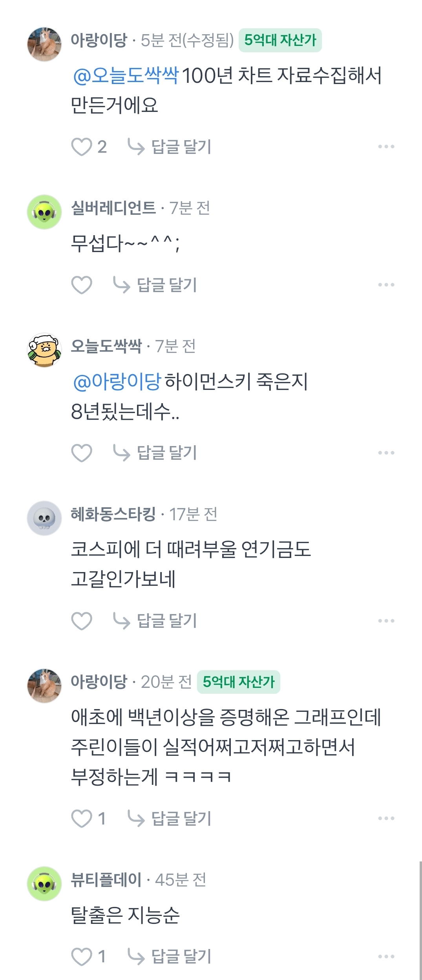Open three-dot menu on 뷰티풀데이's comment
The width and height of the screenshot is (422, 980).
pyautogui.click(x=386, y=956)
